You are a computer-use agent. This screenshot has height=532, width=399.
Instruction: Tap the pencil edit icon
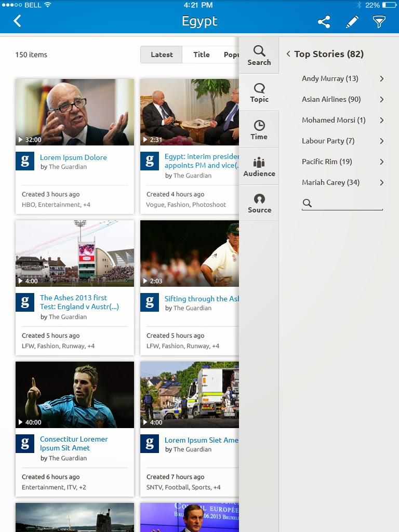(x=352, y=22)
